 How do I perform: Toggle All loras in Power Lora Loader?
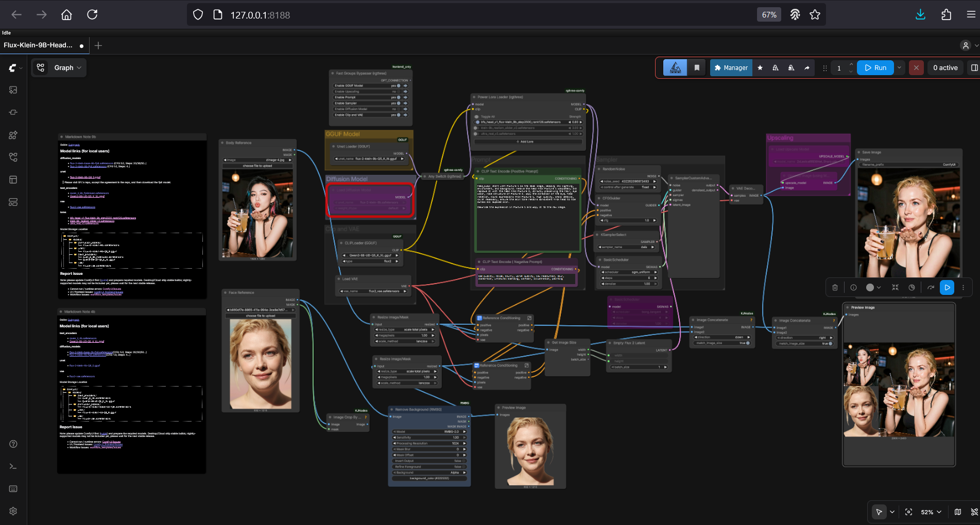click(477, 117)
